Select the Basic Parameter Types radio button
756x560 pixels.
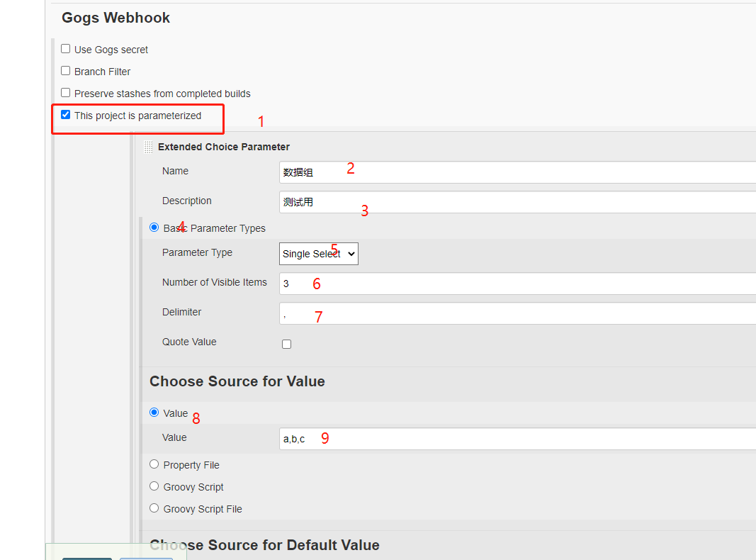click(154, 227)
